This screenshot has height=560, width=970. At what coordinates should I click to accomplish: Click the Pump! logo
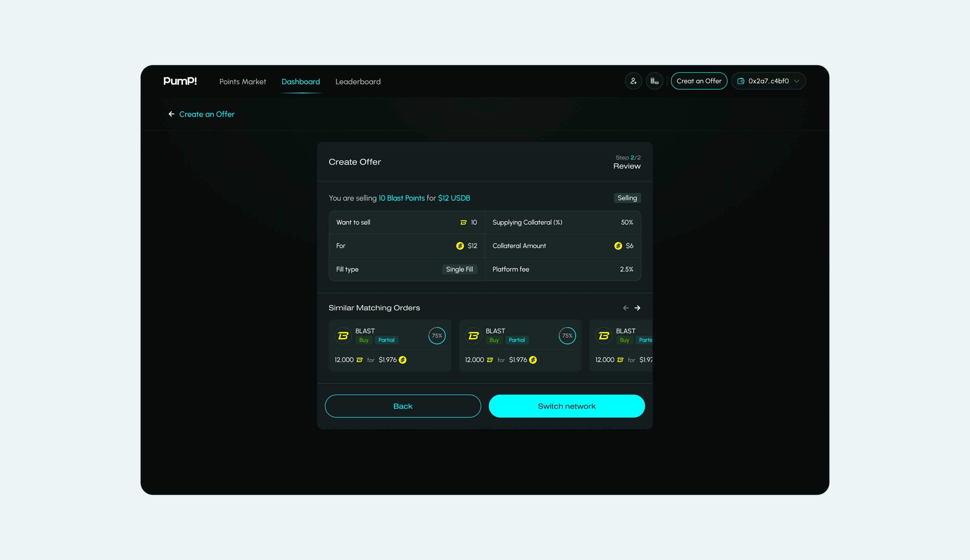click(x=180, y=81)
